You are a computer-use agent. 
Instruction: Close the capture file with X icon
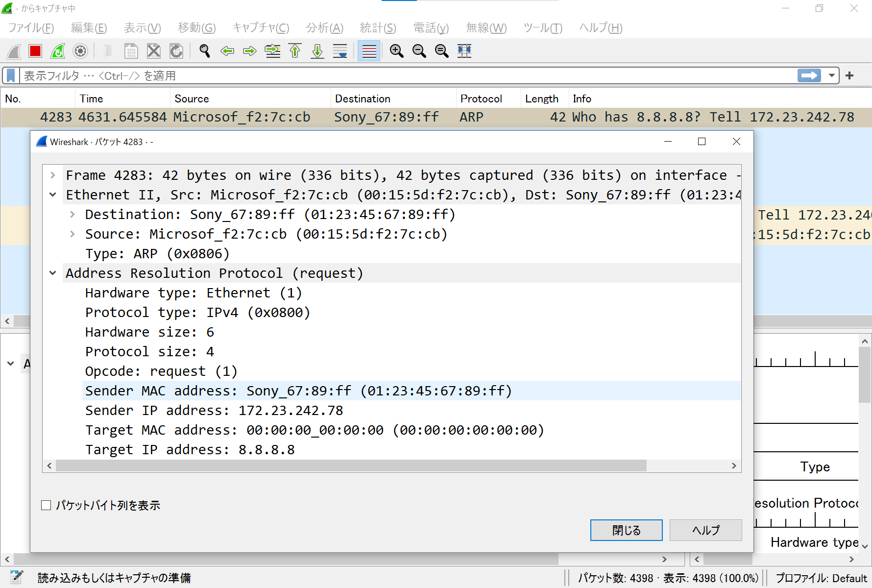pyautogui.click(x=154, y=51)
